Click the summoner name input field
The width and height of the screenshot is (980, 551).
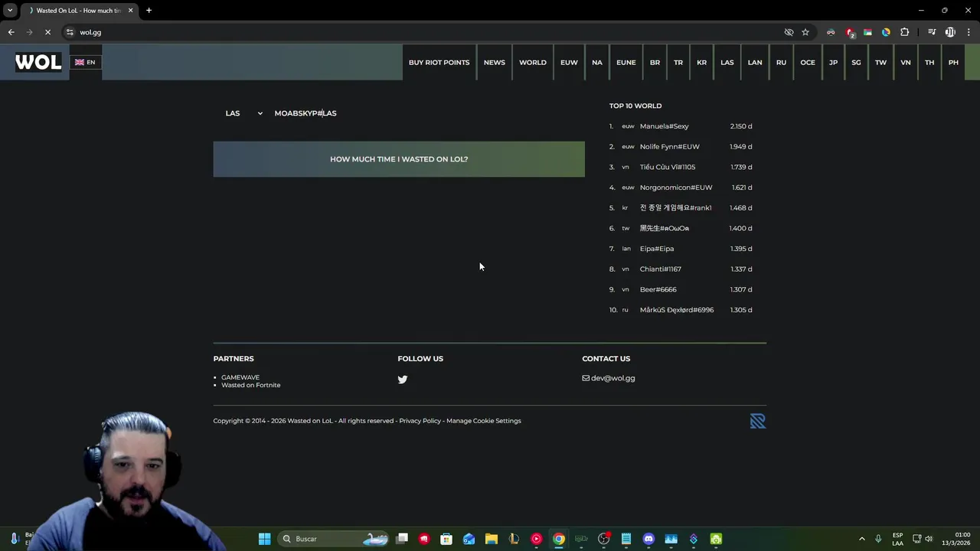pos(425,113)
